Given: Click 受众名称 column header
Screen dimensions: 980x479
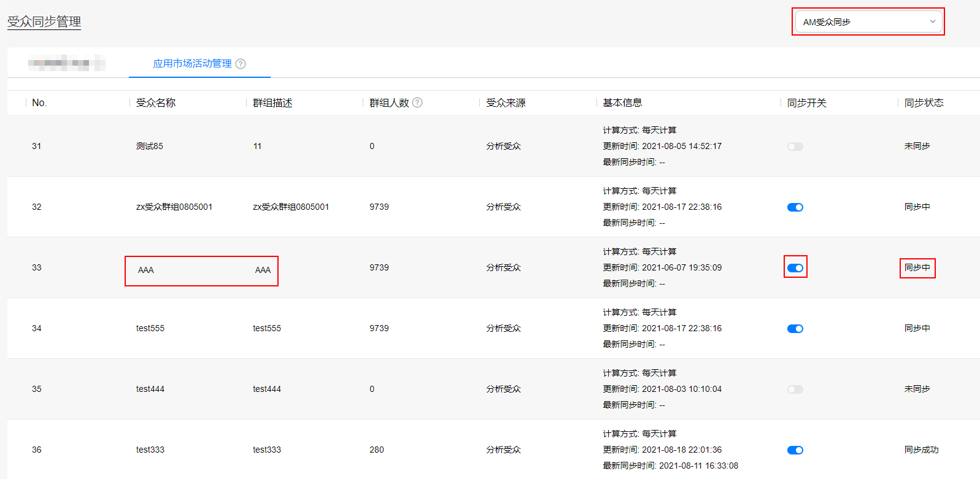Looking at the screenshot, I should click(156, 102).
